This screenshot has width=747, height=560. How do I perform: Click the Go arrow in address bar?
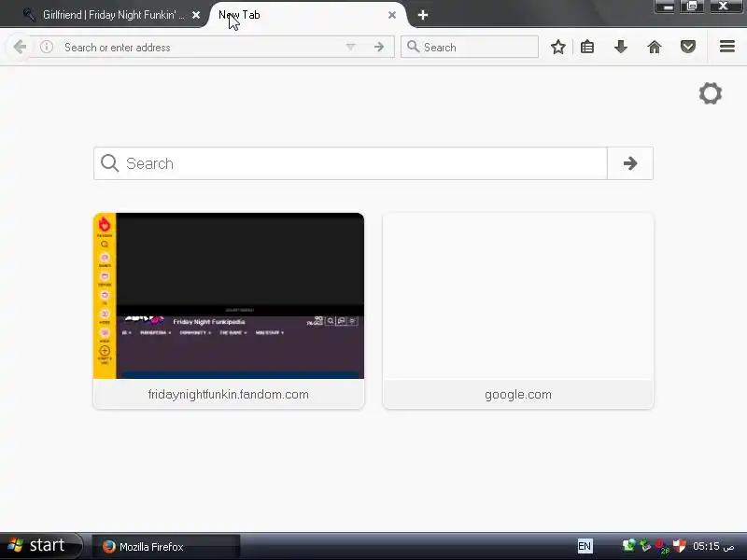click(x=379, y=48)
